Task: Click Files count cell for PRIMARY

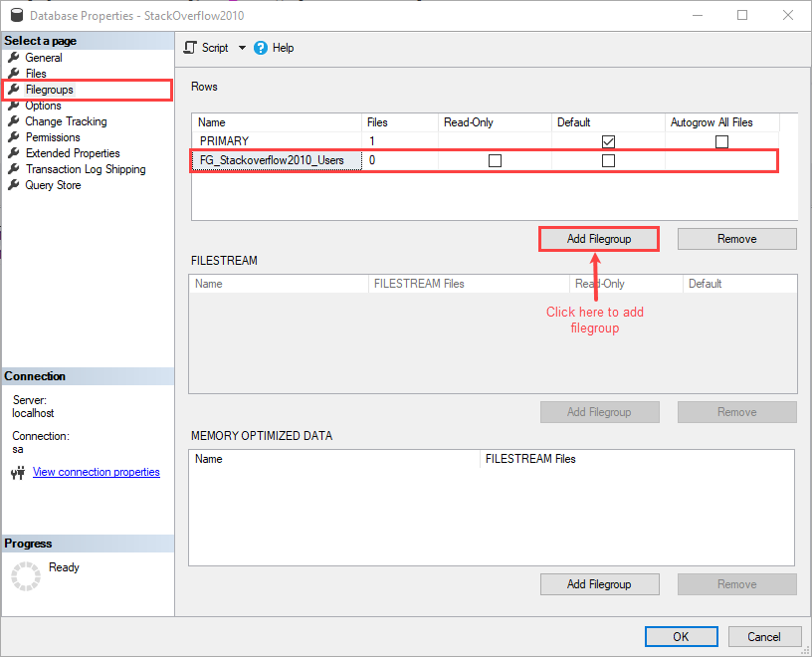Action: click(x=400, y=141)
